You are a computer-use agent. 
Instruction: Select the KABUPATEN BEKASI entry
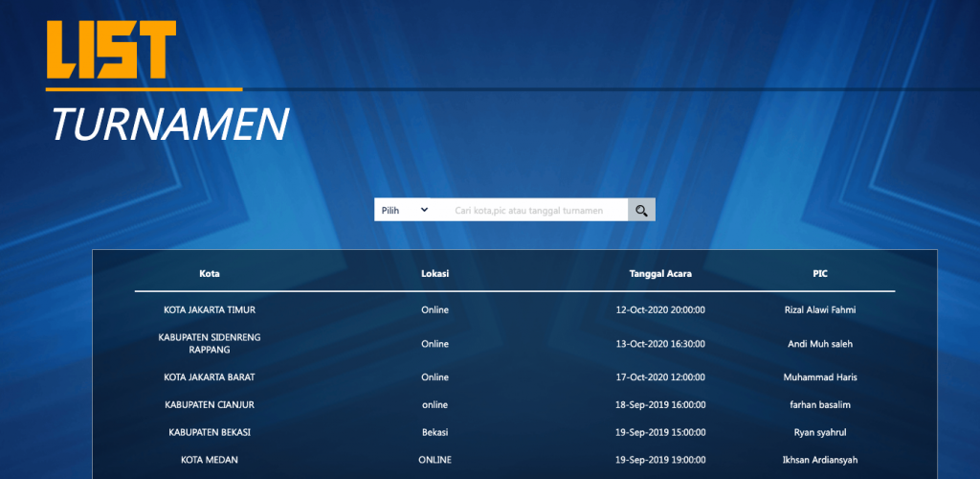click(x=210, y=432)
